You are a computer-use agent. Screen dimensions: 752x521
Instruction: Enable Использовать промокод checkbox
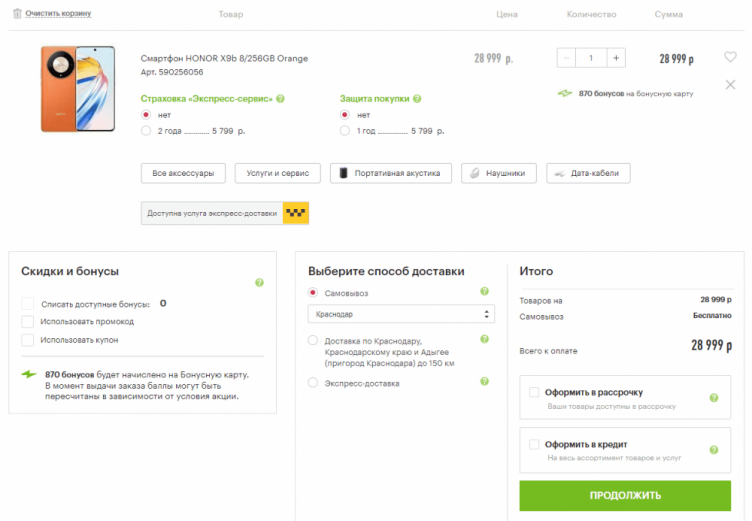coord(28,322)
